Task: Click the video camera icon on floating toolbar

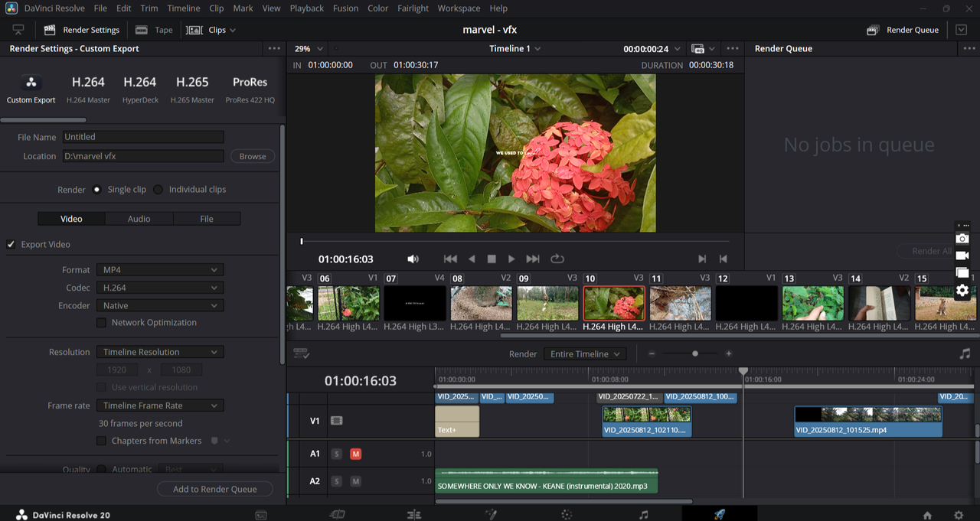Action: pos(962,256)
